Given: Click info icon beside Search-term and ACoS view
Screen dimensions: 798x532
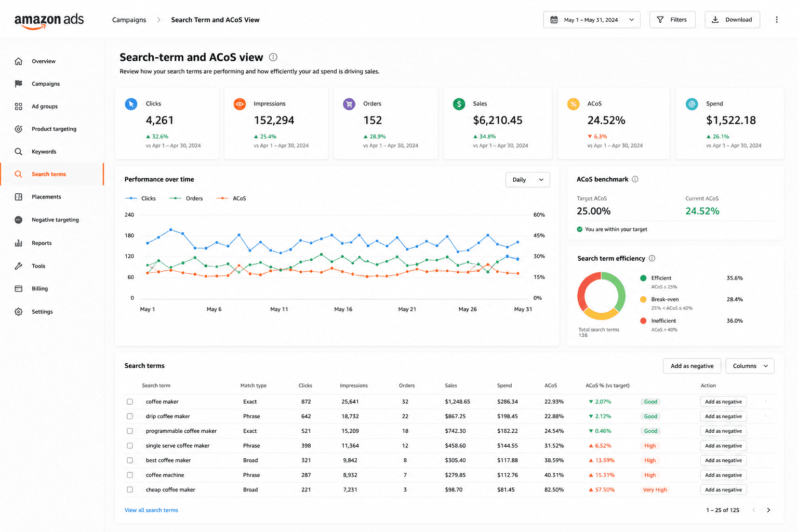Looking at the screenshot, I should click(x=273, y=57).
